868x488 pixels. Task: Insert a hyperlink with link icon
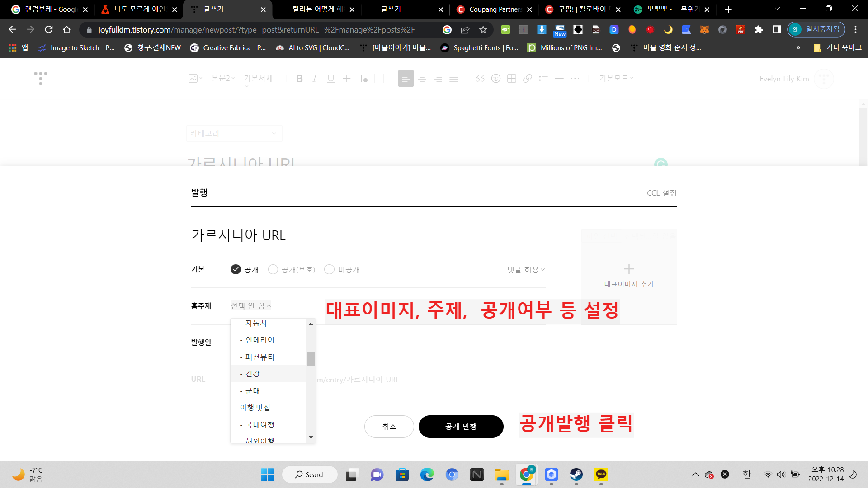coord(528,79)
